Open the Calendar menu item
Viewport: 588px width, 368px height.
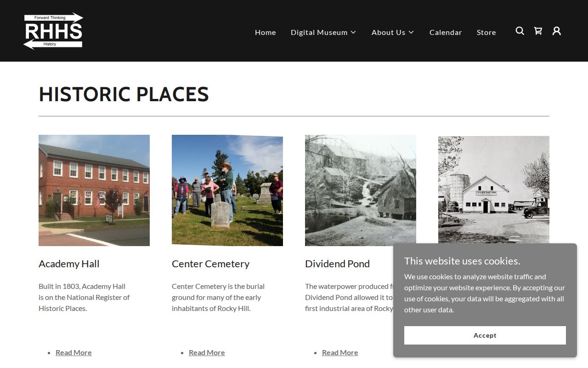[x=446, y=32]
